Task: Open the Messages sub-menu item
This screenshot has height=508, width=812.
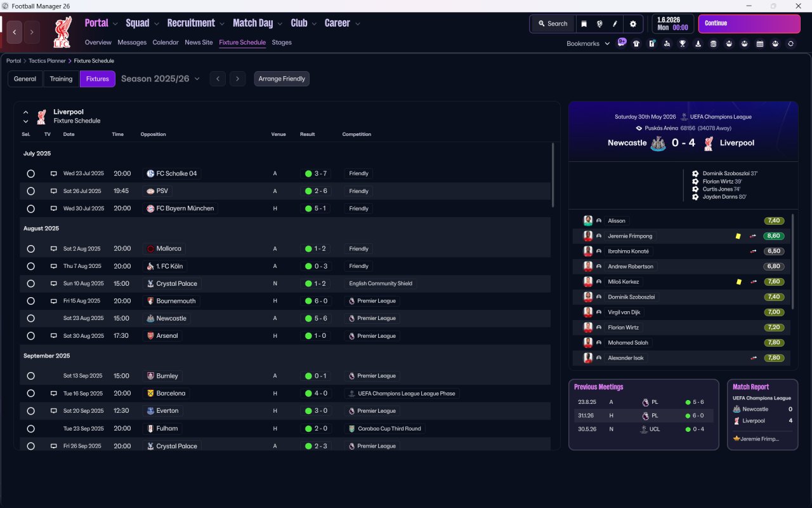Action: click(132, 43)
